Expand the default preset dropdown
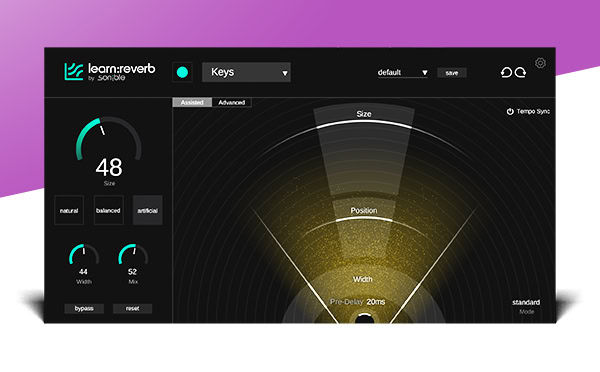 (x=403, y=72)
